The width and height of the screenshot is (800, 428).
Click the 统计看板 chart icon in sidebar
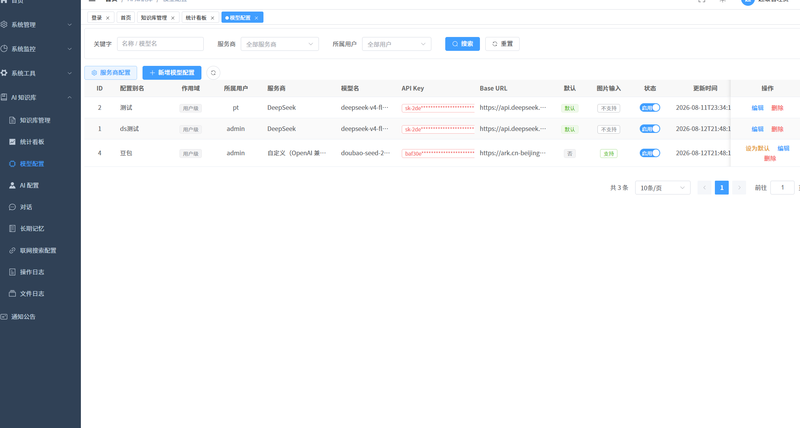coord(12,142)
